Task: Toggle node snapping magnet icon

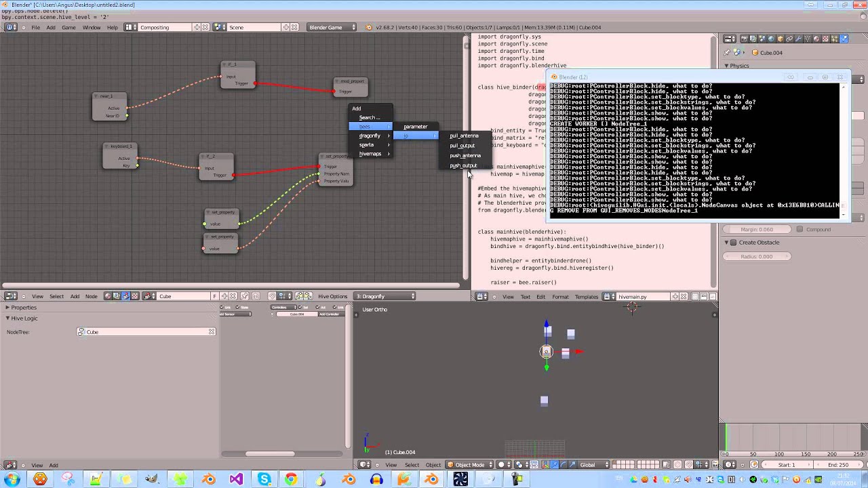Action: click(x=272, y=296)
